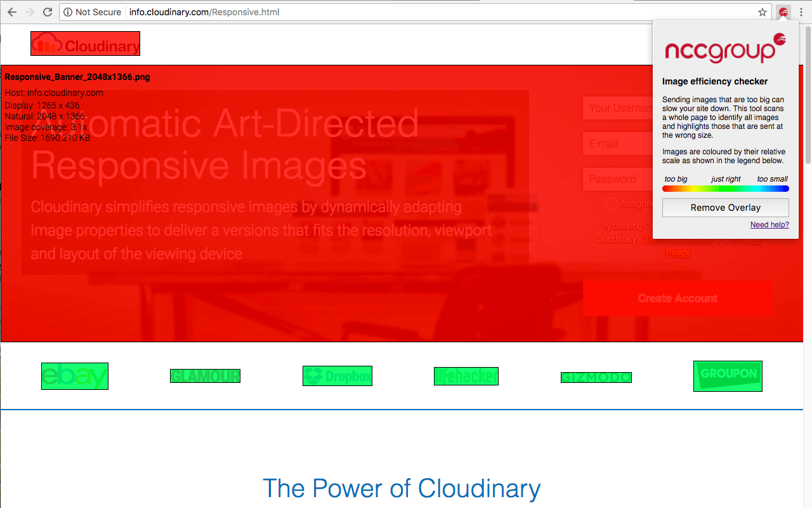Click the Natural: 2048 x 1366 text

pyautogui.click(x=44, y=116)
